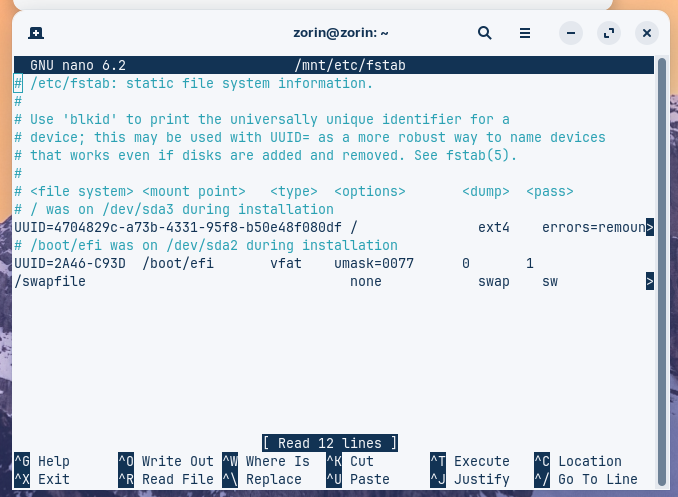This screenshot has height=497, width=678.
Task: Maximize the terminal window
Action: tap(608, 33)
